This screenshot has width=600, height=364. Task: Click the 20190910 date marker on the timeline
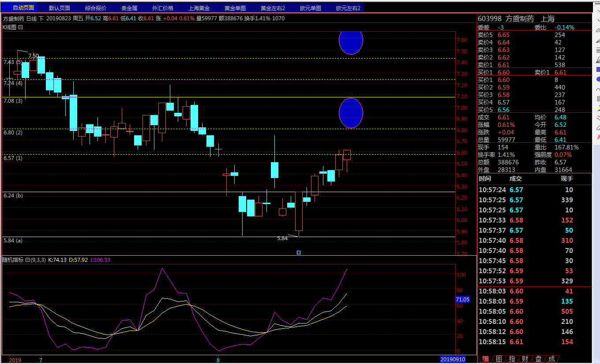(453, 359)
